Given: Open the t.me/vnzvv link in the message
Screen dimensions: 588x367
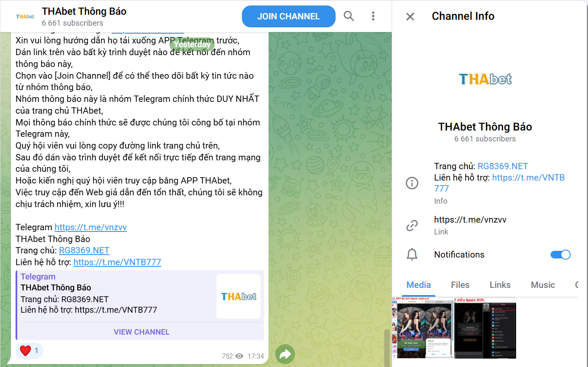Looking at the screenshot, I should (91, 227).
